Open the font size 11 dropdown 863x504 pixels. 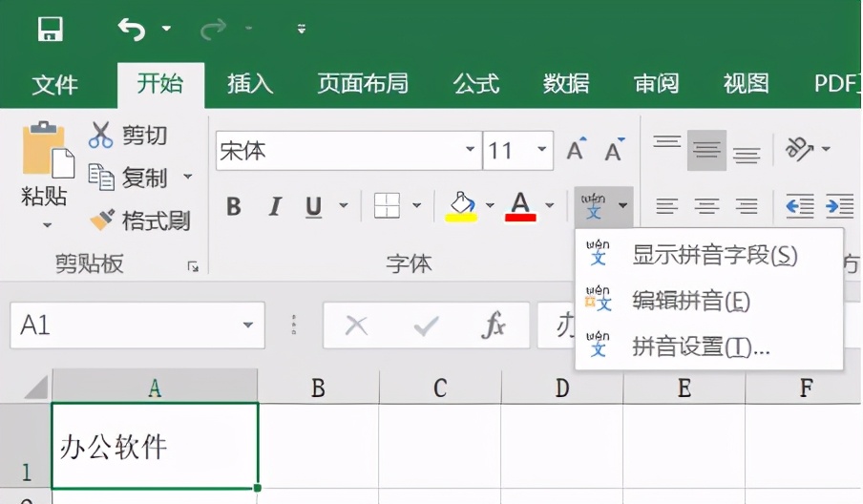[x=541, y=149]
